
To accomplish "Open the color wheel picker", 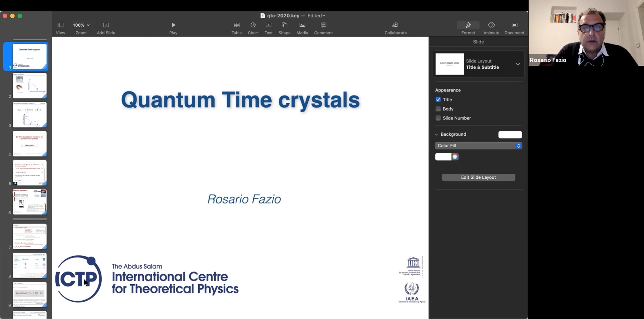I will click(455, 157).
